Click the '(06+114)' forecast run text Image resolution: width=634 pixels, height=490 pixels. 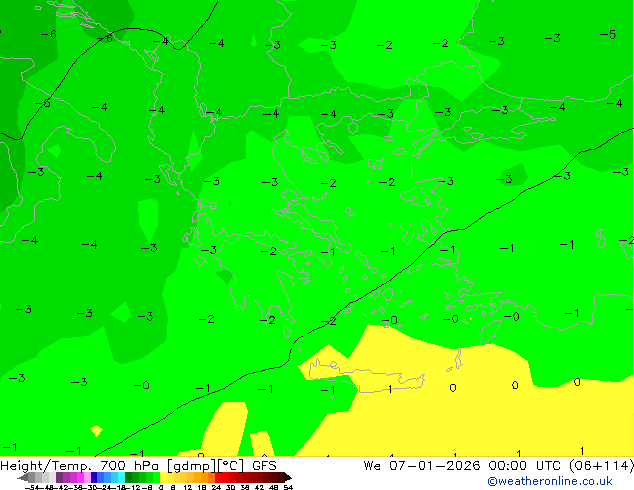[601, 466]
